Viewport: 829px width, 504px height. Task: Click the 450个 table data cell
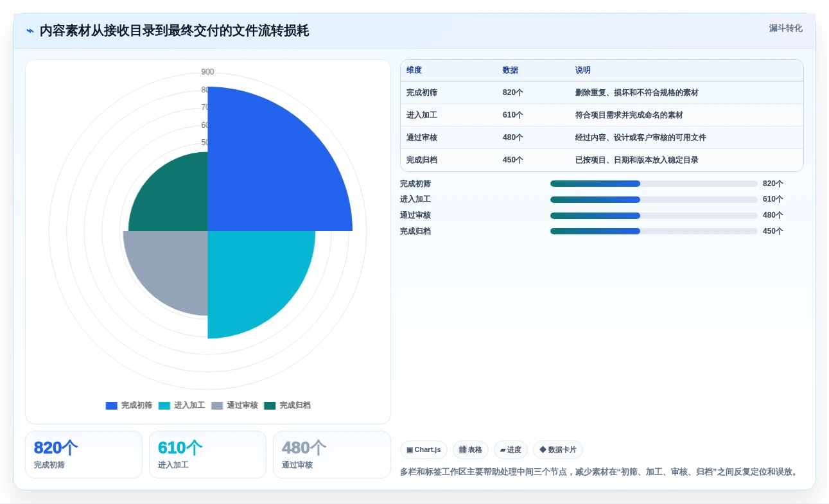tap(513, 161)
